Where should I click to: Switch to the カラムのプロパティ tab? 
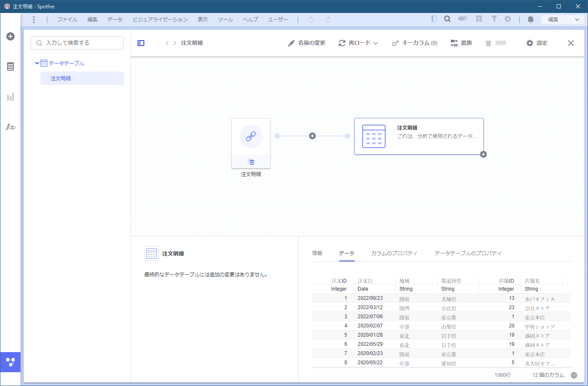click(394, 253)
